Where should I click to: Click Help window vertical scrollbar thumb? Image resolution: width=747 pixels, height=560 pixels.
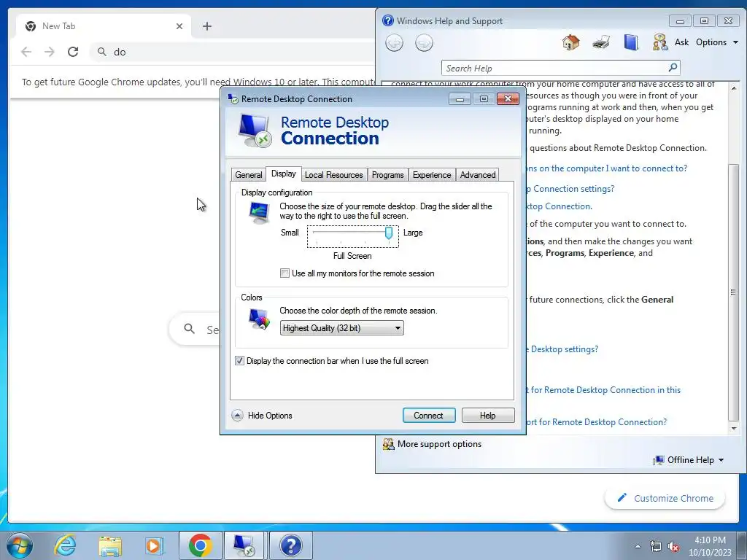point(734,292)
